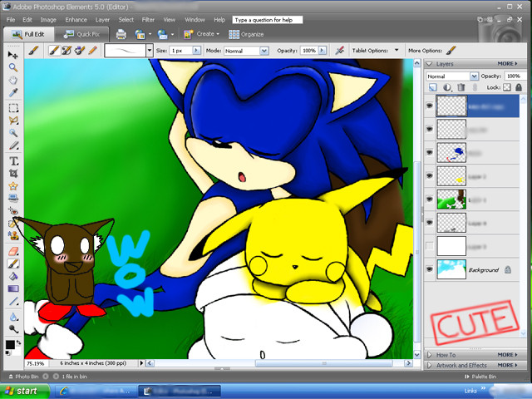Select the Clone Stamp tool

tap(13, 235)
